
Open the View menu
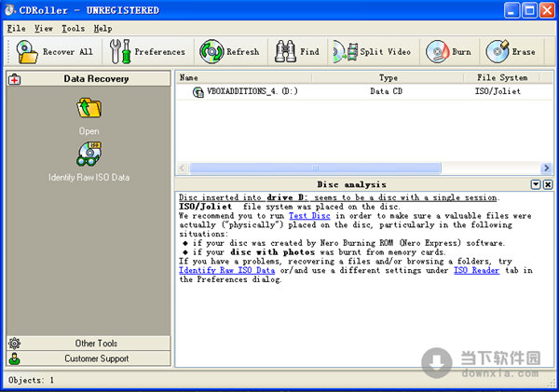tap(44, 29)
